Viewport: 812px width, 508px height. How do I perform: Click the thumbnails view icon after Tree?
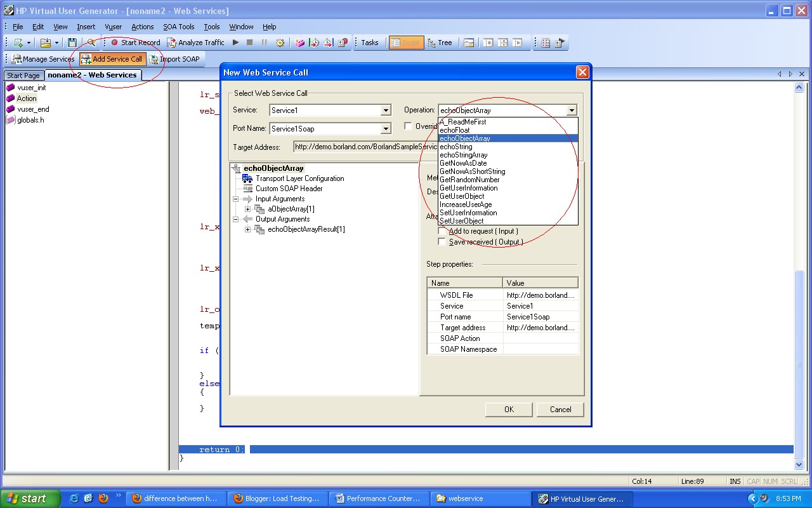(x=468, y=43)
